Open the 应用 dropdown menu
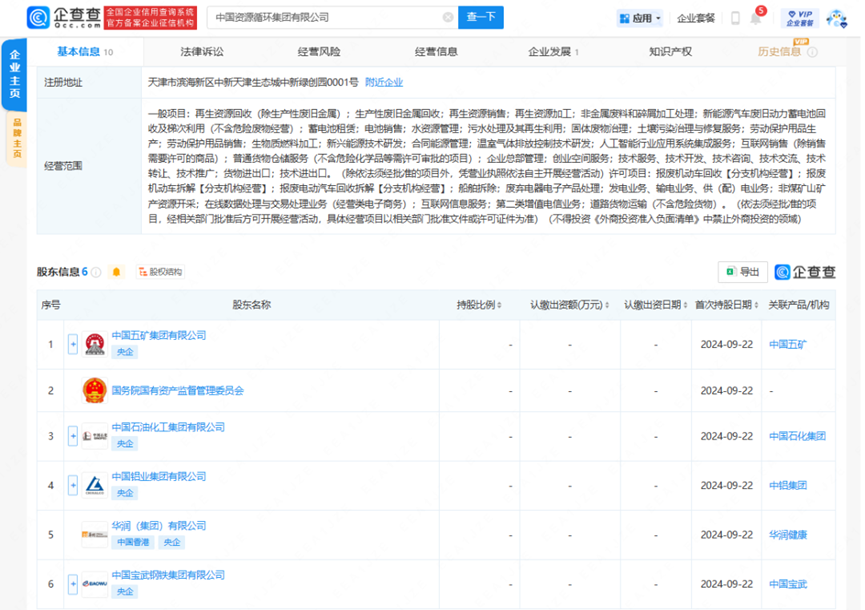865x610 pixels. coord(640,18)
